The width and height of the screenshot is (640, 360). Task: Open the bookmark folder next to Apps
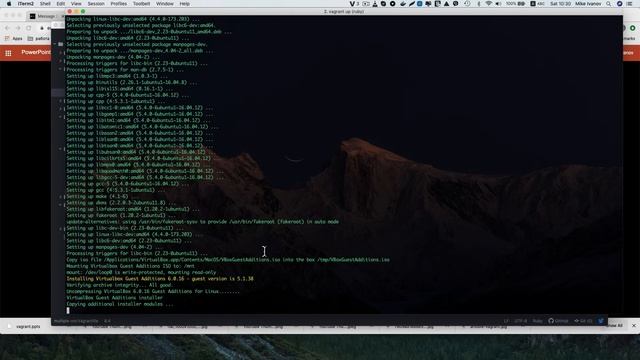[x=38, y=38]
